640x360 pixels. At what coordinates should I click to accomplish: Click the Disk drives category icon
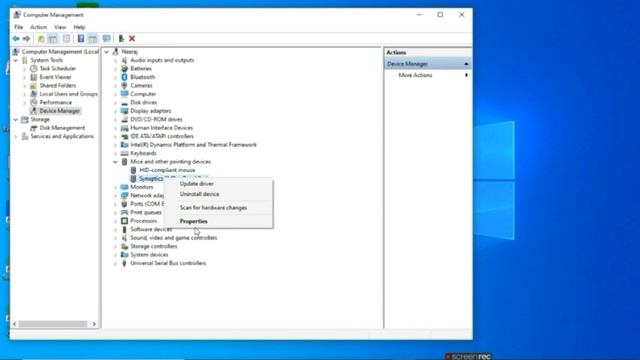pos(124,102)
